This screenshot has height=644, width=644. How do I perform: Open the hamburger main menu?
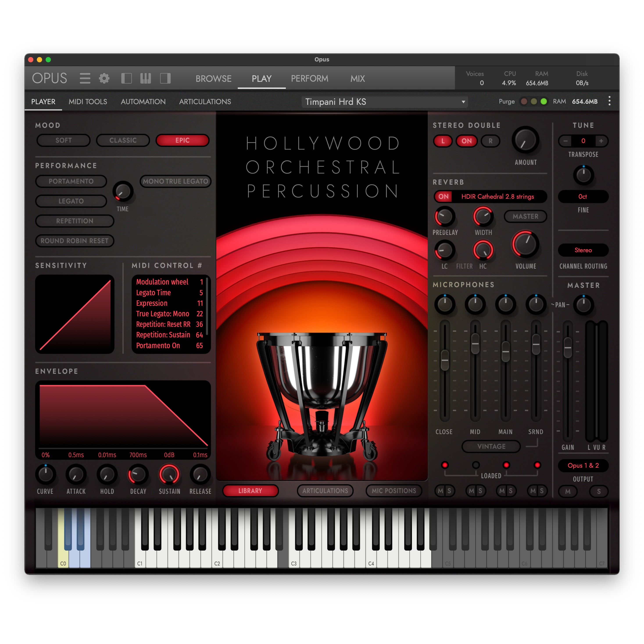point(85,78)
